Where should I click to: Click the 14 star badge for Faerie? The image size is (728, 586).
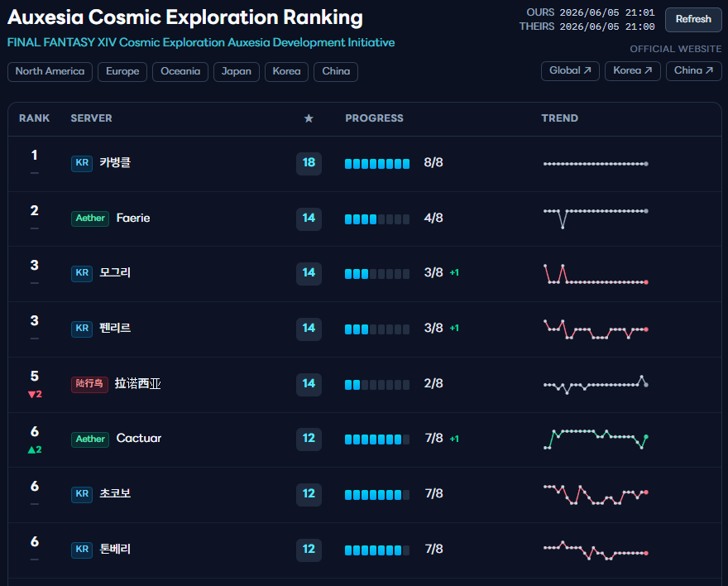point(309,219)
